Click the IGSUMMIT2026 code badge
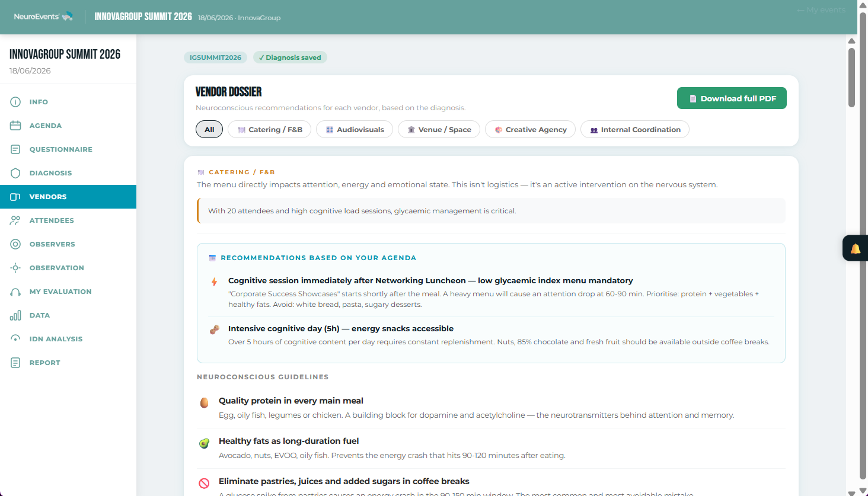Image resolution: width=868 pixels, height=496 pixels. coord(215,57)
